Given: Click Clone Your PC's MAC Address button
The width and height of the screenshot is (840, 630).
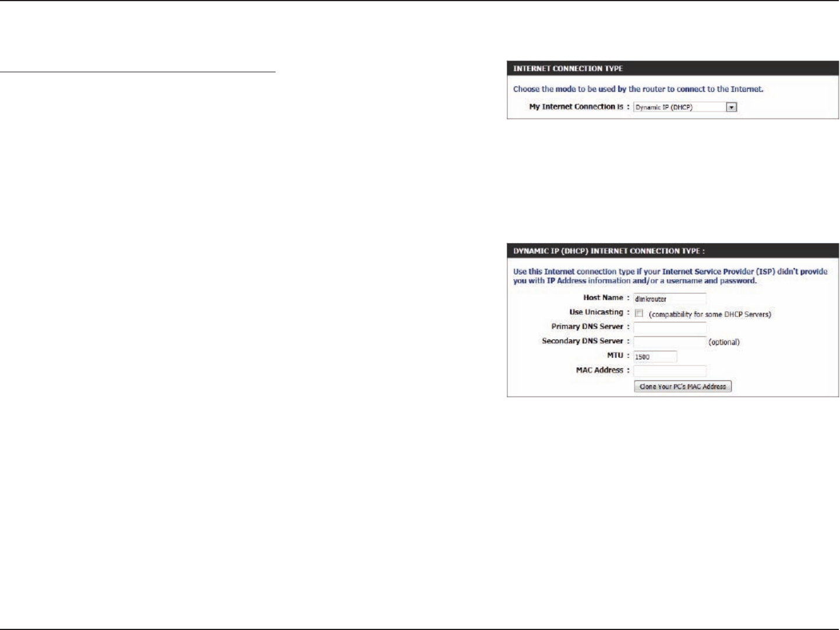Looking at the screenshot, I should [x=682, y=386].
